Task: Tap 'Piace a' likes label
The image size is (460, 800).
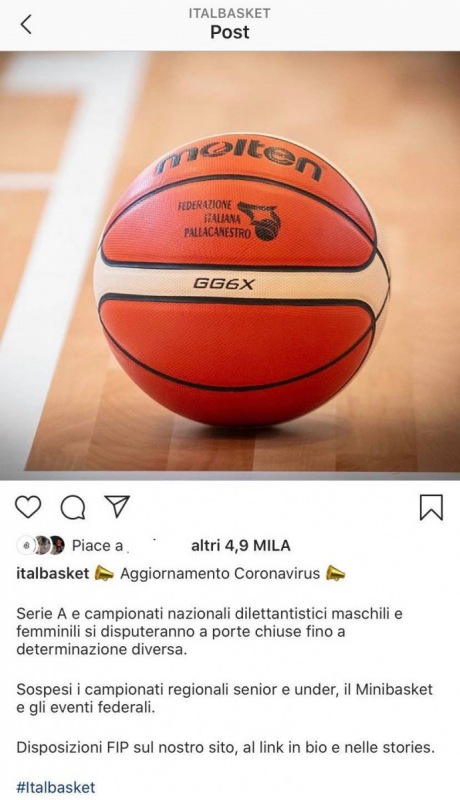Action: (97, 545)
